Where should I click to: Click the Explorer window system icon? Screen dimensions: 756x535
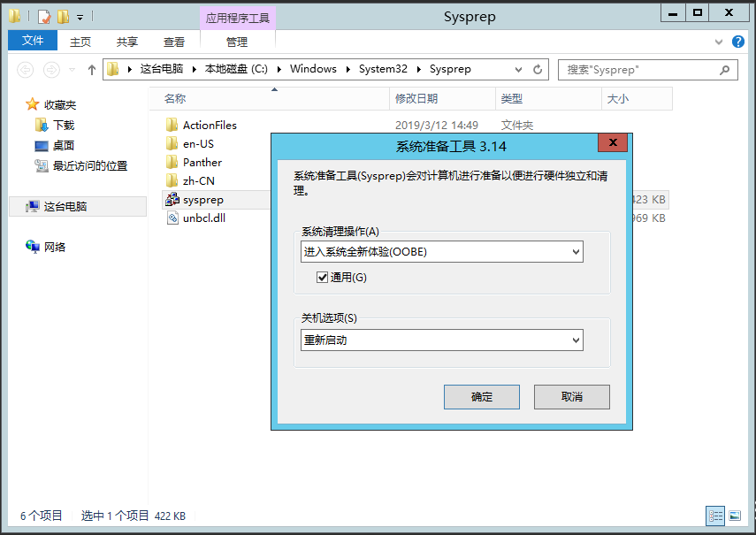pos(14,17)
